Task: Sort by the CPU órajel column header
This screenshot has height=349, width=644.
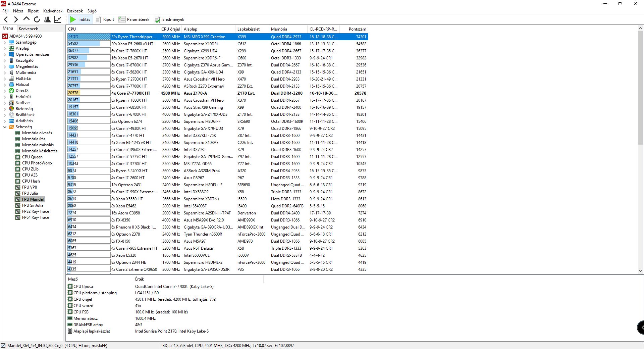Action: pyautogui.click(x=170, y=29)
